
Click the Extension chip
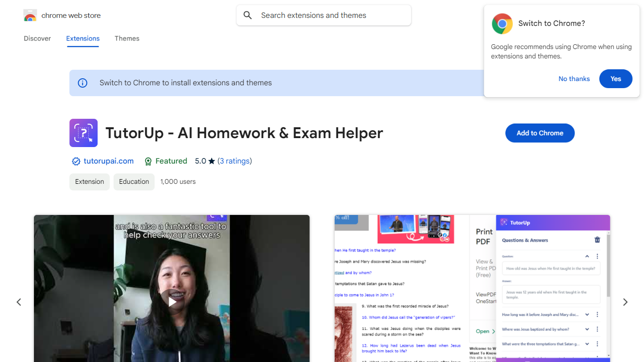click(x=90, y=182)
